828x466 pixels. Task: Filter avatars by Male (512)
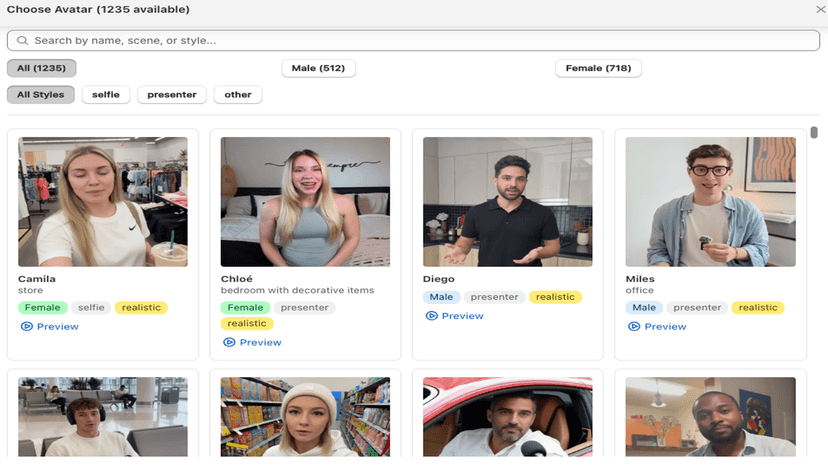(x=318, y=68)
